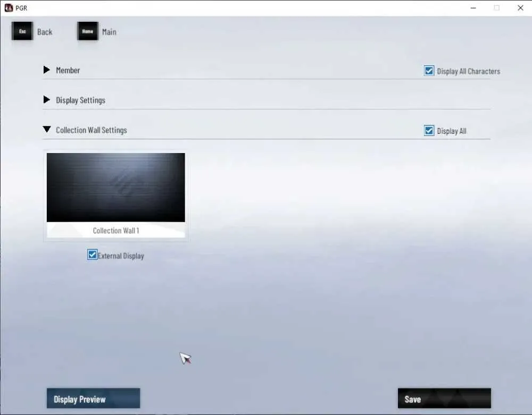The height and width of the screenshot is (415, 532).
Task: Close the PGR window
Action: tap(520, 8)
